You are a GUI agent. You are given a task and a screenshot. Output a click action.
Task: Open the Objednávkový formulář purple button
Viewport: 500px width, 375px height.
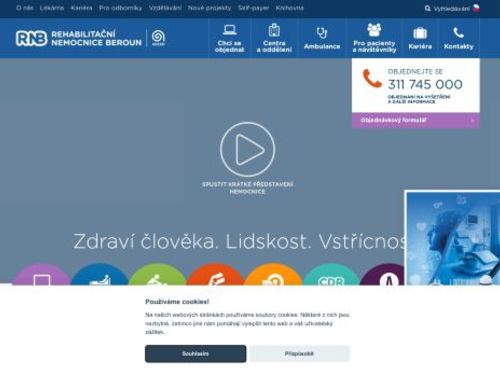(x=416, y=120)
